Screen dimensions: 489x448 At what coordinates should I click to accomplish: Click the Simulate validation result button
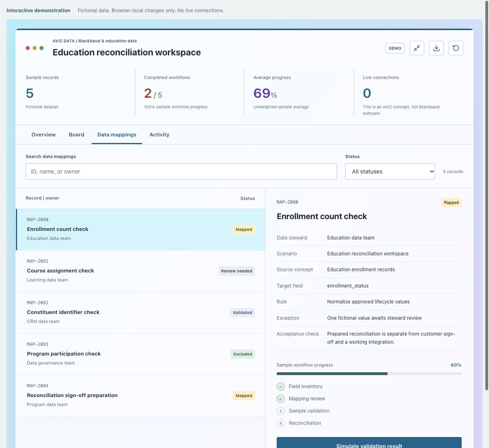tap(369, 443)
